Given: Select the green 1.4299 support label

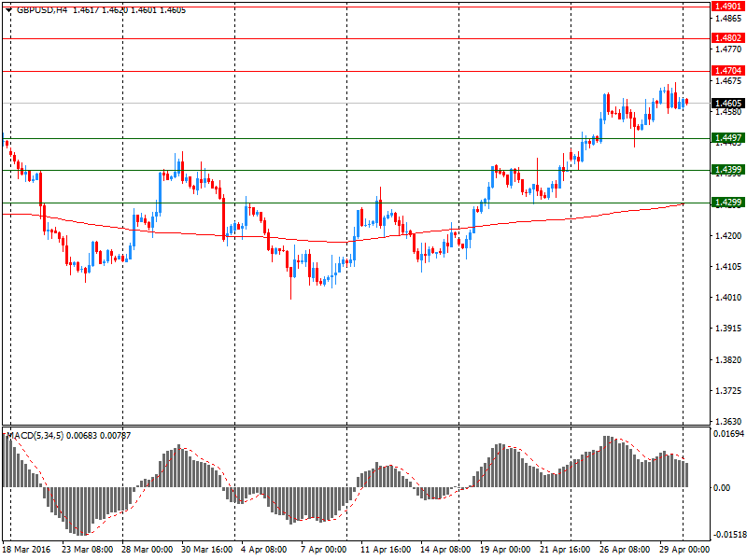Looking at the screenshot, I should 728,203.
